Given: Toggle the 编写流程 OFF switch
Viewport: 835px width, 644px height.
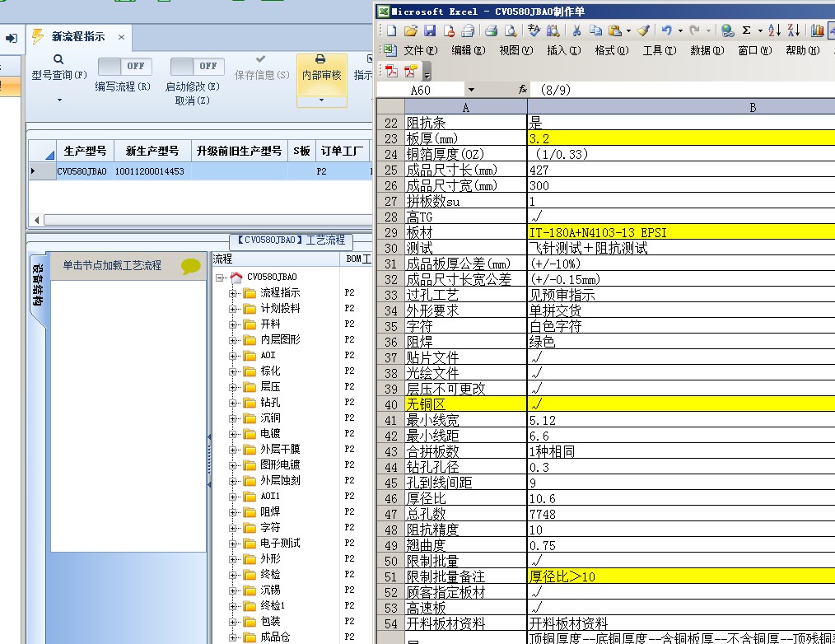Looking at the screenshot, I should pos(125,66).
